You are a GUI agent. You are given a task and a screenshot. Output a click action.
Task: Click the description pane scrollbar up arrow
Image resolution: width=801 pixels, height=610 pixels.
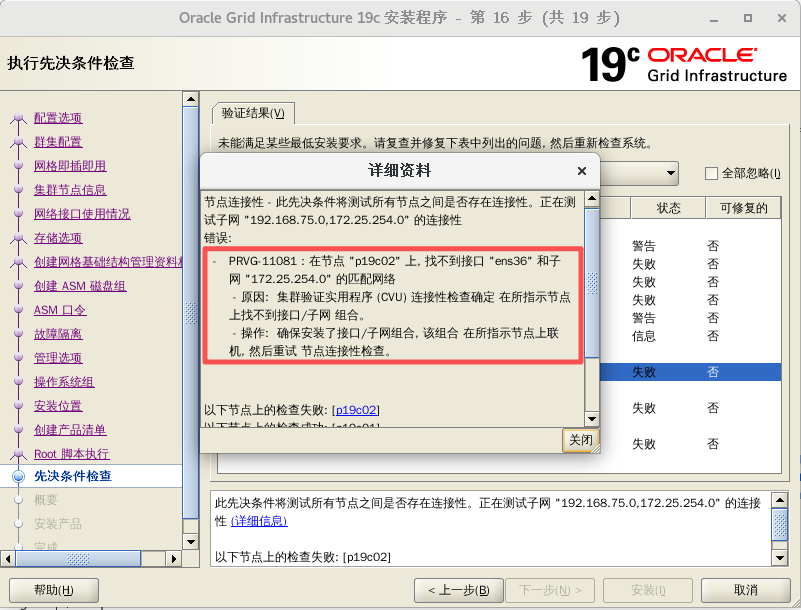(780, 500)
